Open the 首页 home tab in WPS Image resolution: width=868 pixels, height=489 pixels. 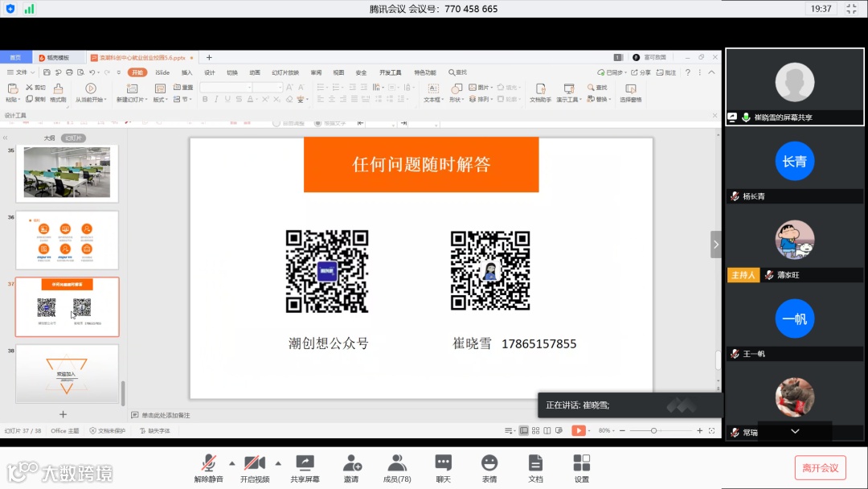click(x=15, y=58)
